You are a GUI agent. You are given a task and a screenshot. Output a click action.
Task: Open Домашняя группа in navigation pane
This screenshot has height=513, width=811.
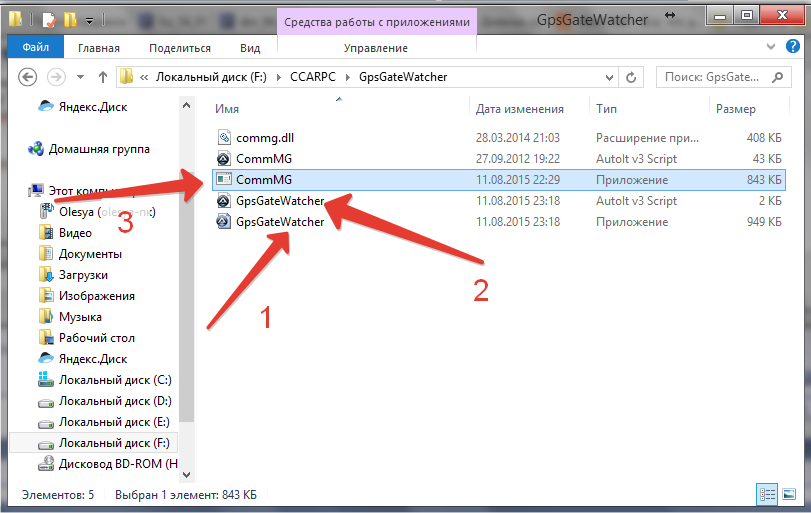99,149
